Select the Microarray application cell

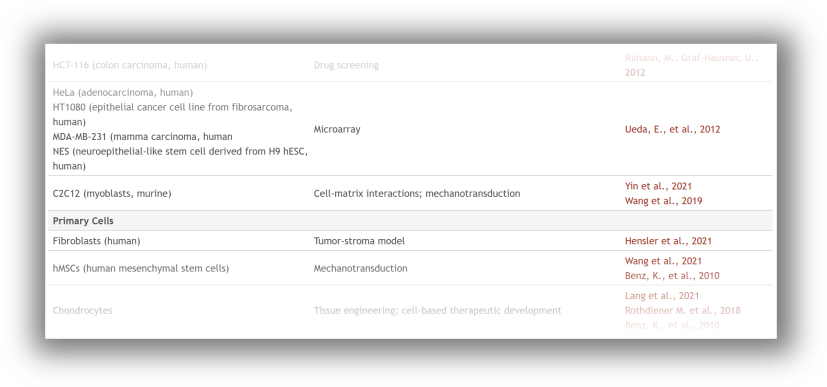337,129
